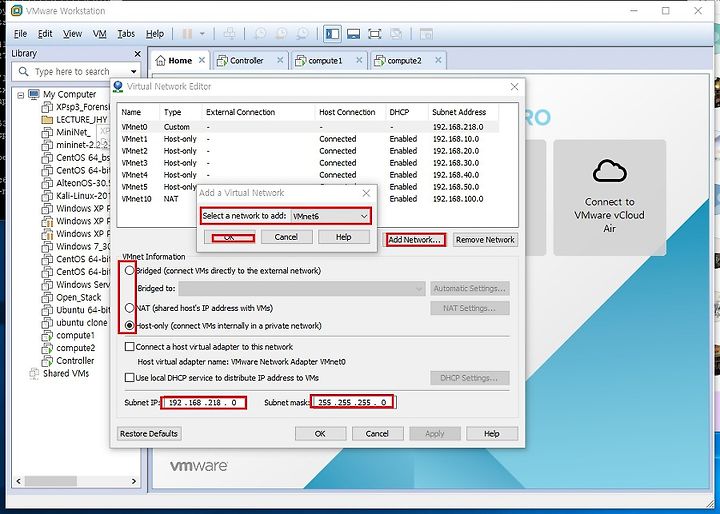Open the Tabs menu
The image size is (720, 514).
pos(126,34)
